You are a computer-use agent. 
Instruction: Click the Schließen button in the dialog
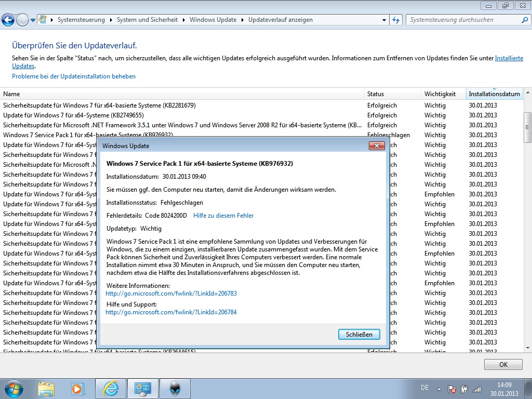[359, 335]
